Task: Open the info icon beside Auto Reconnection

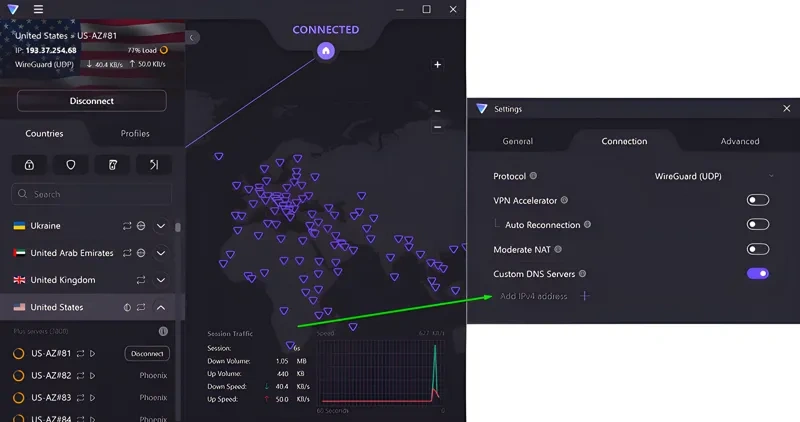Action: [x=587, y=225]
